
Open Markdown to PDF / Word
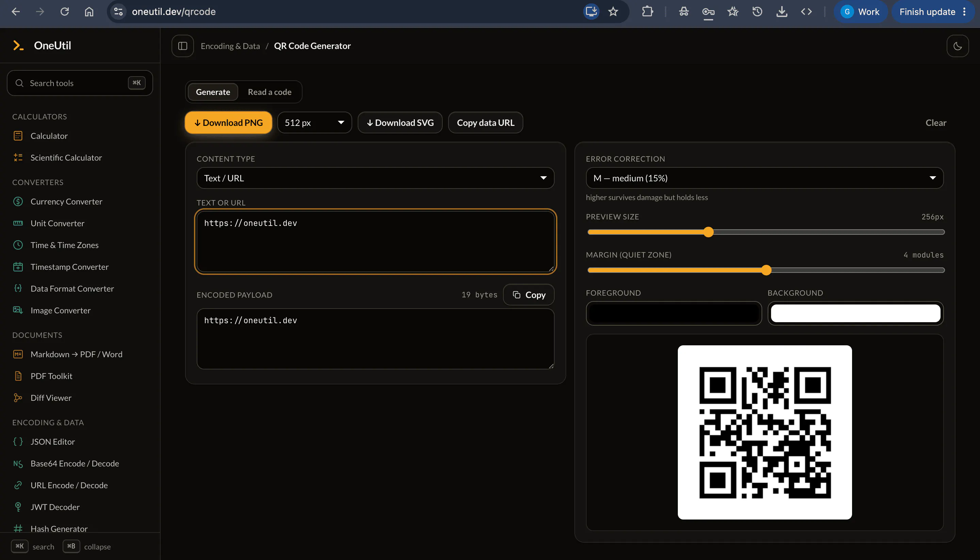coord(80,354)
